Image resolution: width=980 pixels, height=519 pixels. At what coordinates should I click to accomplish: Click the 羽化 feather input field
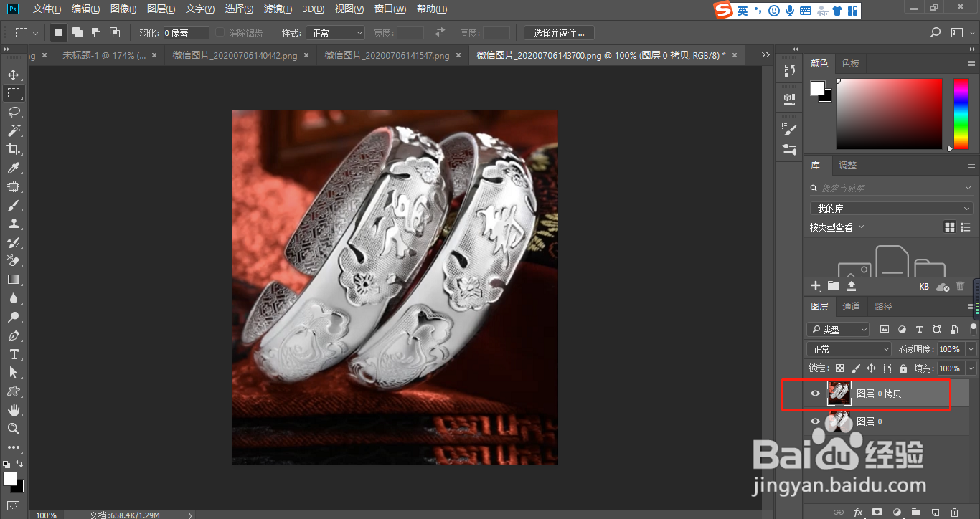[186, 33]
